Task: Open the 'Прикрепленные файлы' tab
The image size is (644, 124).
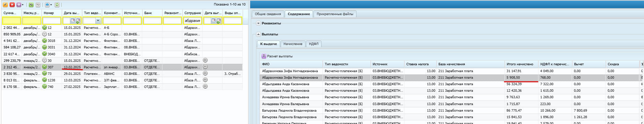Action: (x=335, y=14)
